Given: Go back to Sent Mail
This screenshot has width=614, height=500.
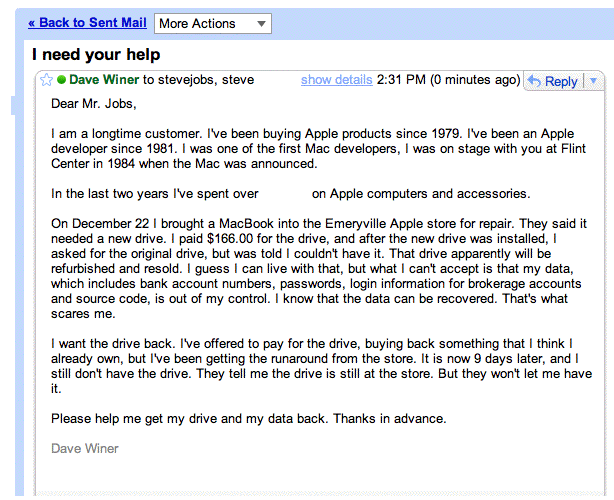Looking at the screenshot, I should 87,23.
